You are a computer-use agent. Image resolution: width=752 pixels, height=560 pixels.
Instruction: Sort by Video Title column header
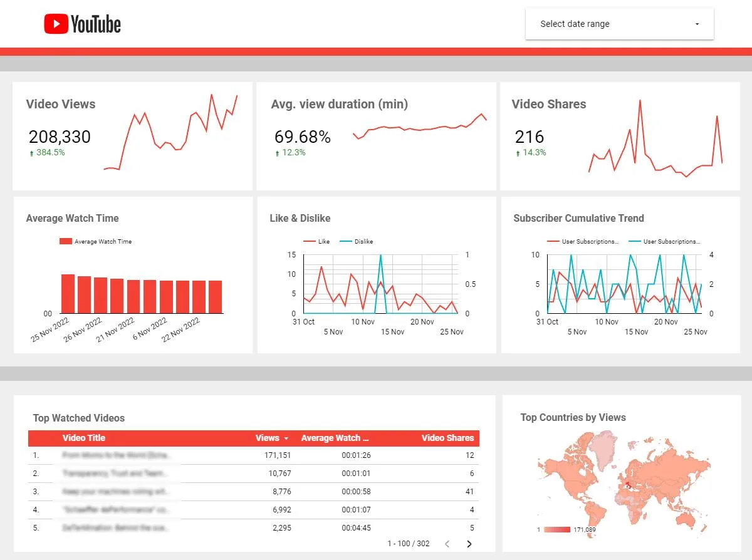pos(84,438)
